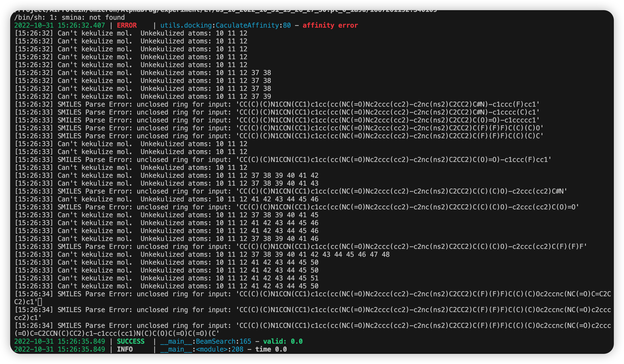The image size is (624, 364).
Task: Click the valid: 0.0 result text
Action: (x=282, y=341)
